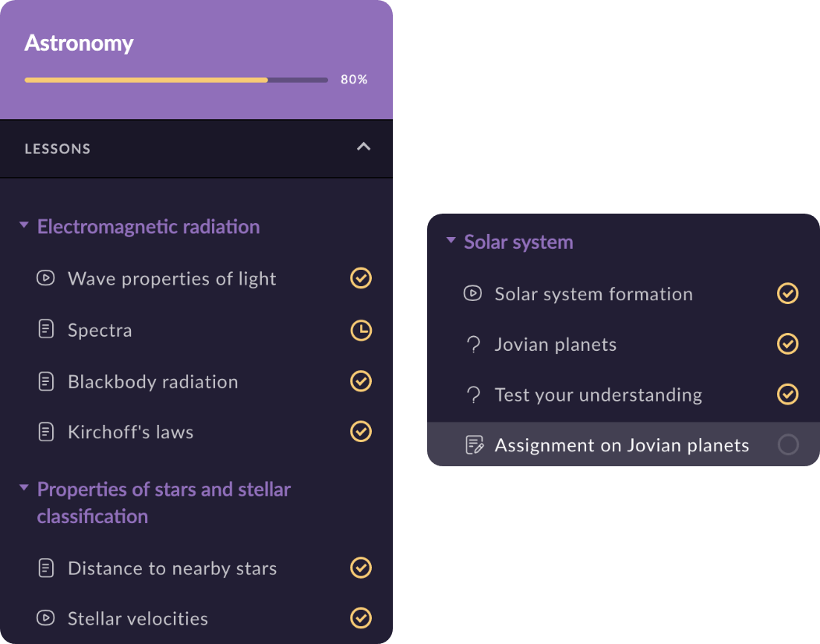Collapse the Lessons panel with the chevron
Viewport: 820px width, 644px height.
(363, 147)
